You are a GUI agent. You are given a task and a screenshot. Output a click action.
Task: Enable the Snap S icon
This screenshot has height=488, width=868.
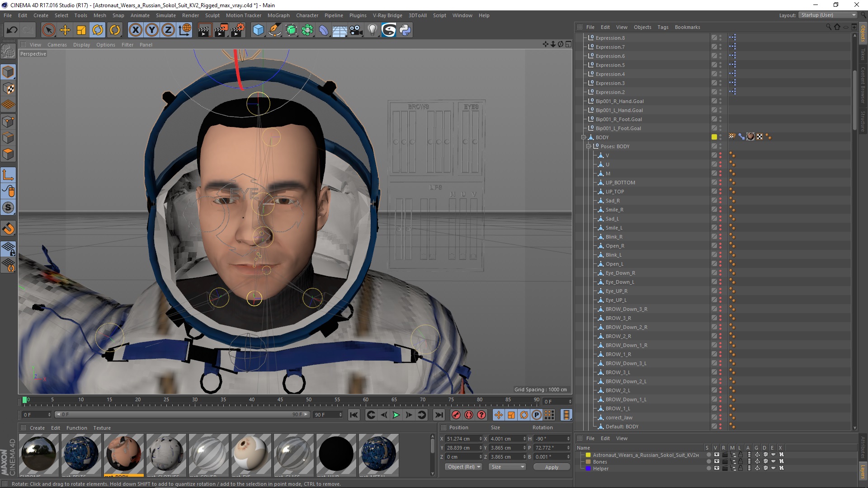point(8,208)
